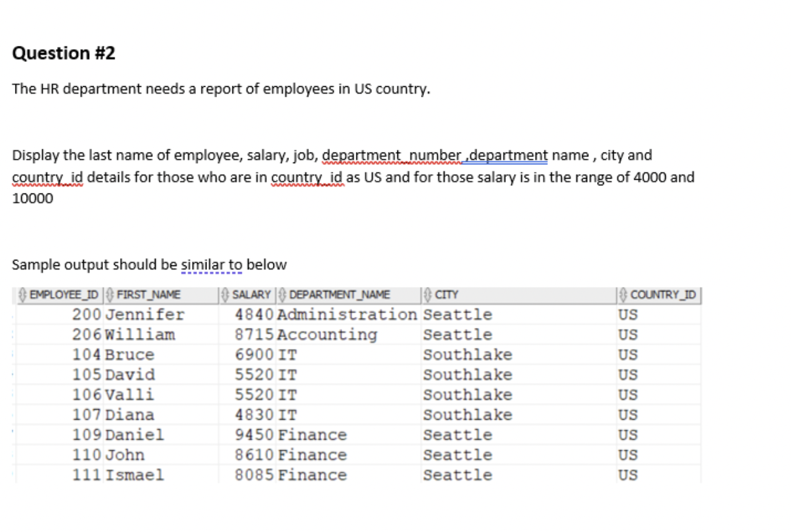Image resolution: width=791 pixels, height=532 pixels.
Task: Click employee ID 111
Action: 87,475
